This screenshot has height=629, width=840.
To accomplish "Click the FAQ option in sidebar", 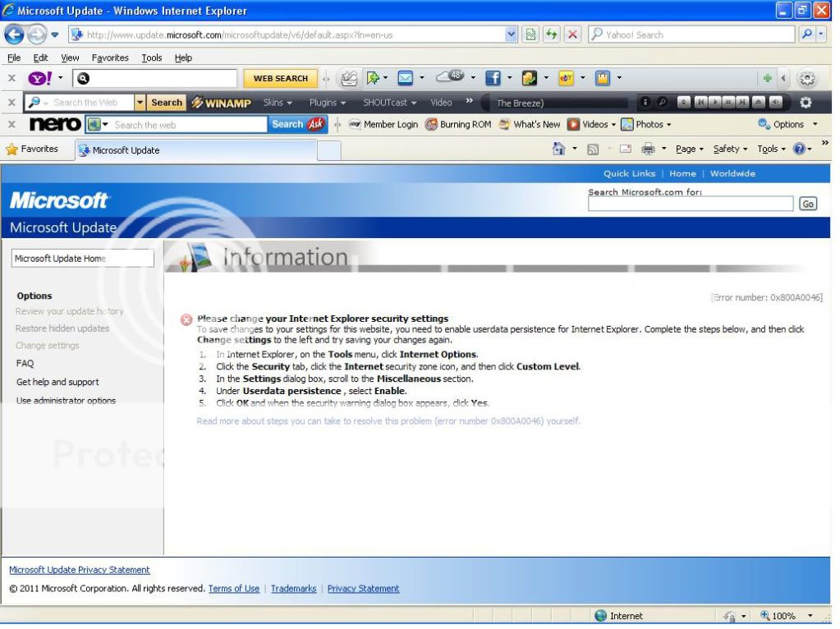I will tap(25, 363).
